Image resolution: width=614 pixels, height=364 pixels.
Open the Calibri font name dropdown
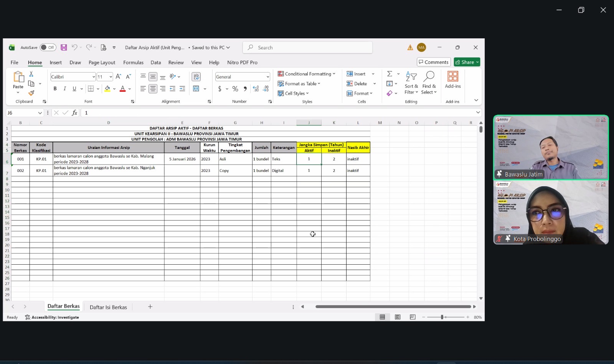click(x=93, y=77)
